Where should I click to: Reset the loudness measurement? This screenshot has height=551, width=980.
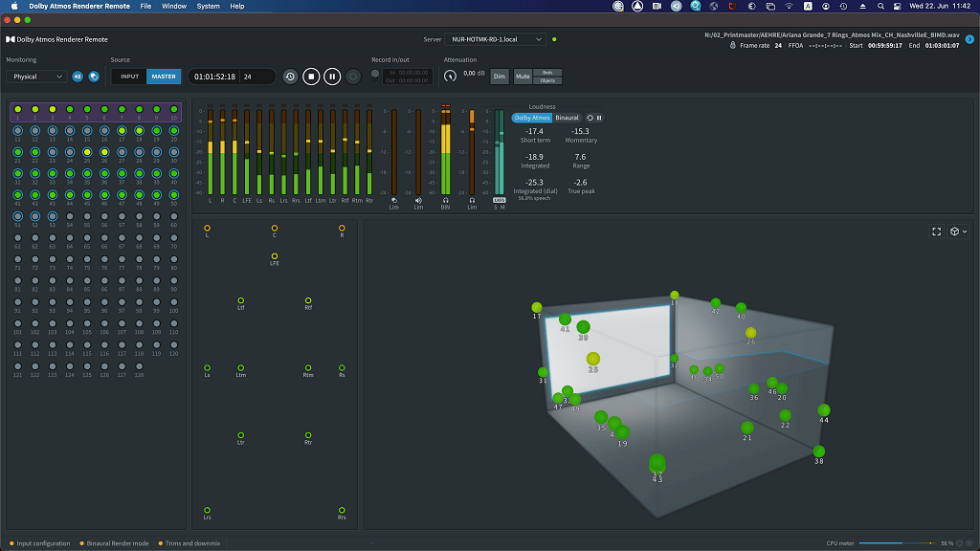pos(590,118)
